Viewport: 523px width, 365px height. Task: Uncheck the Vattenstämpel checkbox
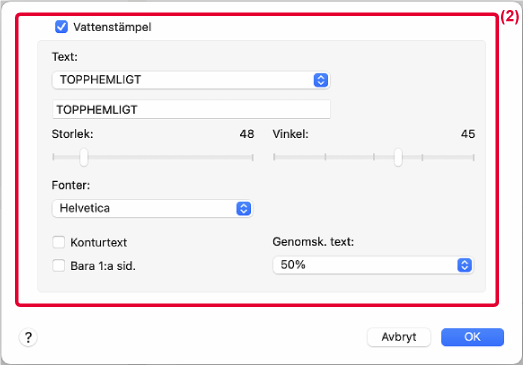[61, 27]
